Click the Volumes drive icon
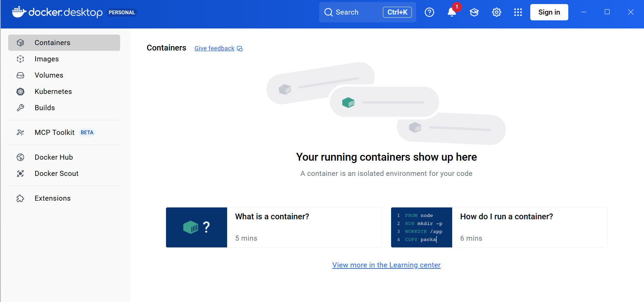Viewport: 644px width, 302px height. (x=20, y=75)
